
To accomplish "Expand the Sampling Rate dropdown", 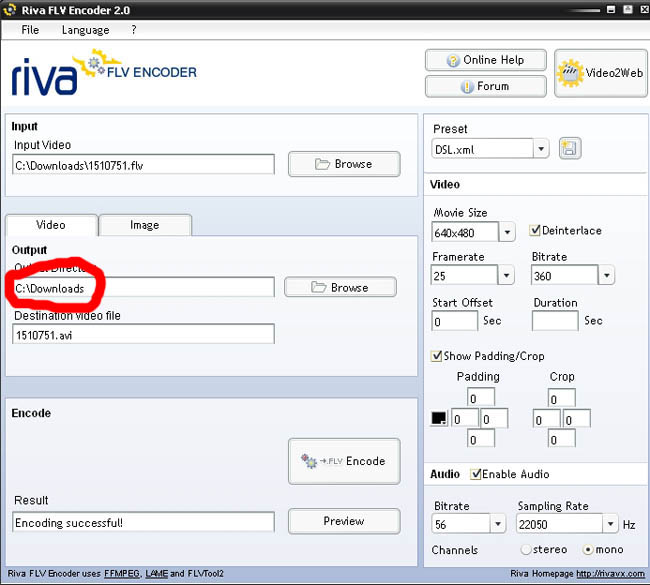I will (610, 524).
